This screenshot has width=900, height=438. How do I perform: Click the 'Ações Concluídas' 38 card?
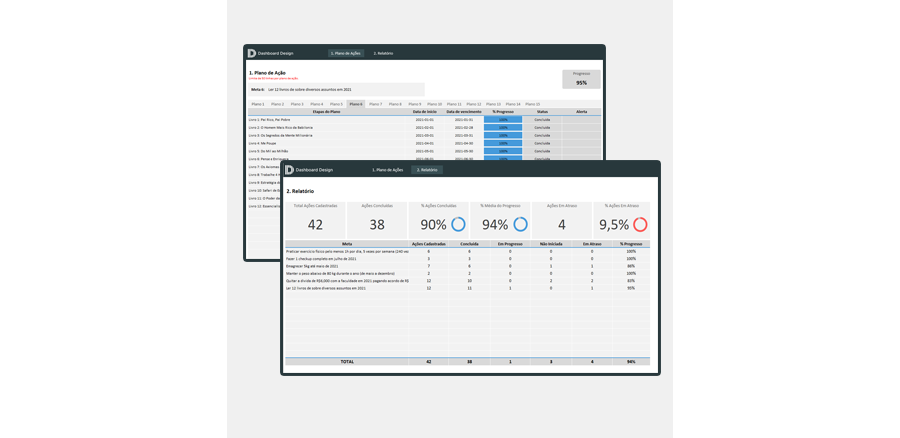tap(377, 220)
